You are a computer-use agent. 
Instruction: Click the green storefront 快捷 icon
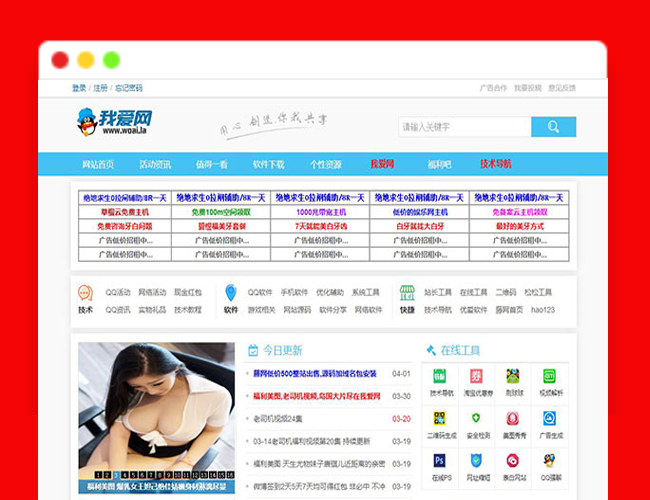[407, 293]
